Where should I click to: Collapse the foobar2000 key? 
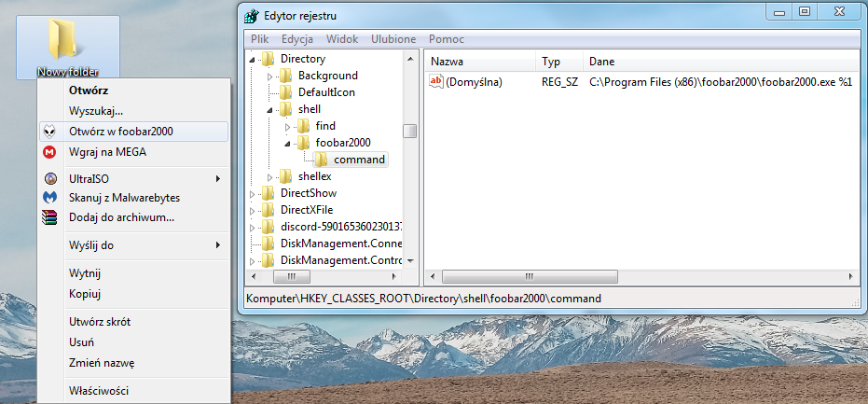[287, 144]
